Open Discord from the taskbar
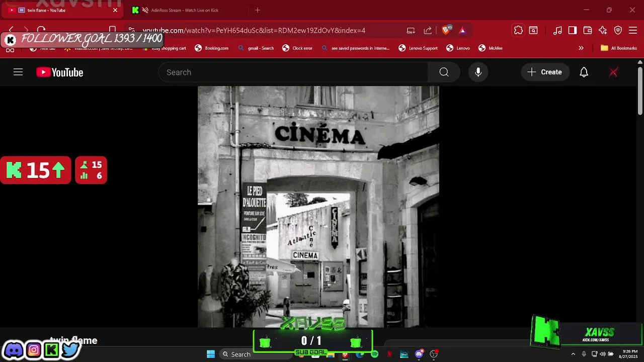The height and width of the screenshot is (362, 644). coord(419,354)
